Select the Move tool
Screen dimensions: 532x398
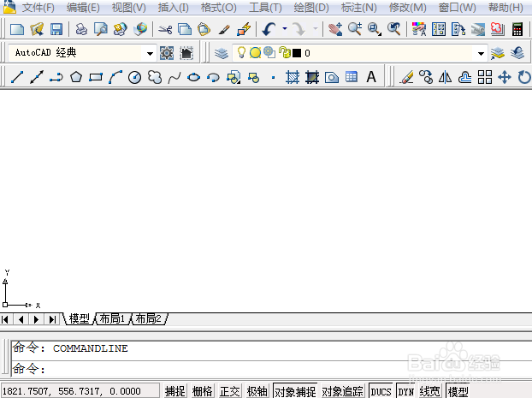(505, 77)
